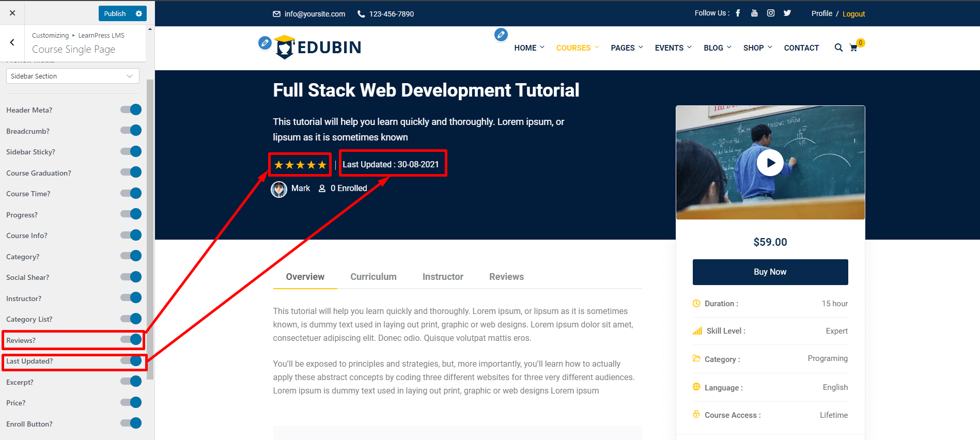The image size is (980, 440).
Task: Go back using the customizer back arrow
Action: click(12, 43)
